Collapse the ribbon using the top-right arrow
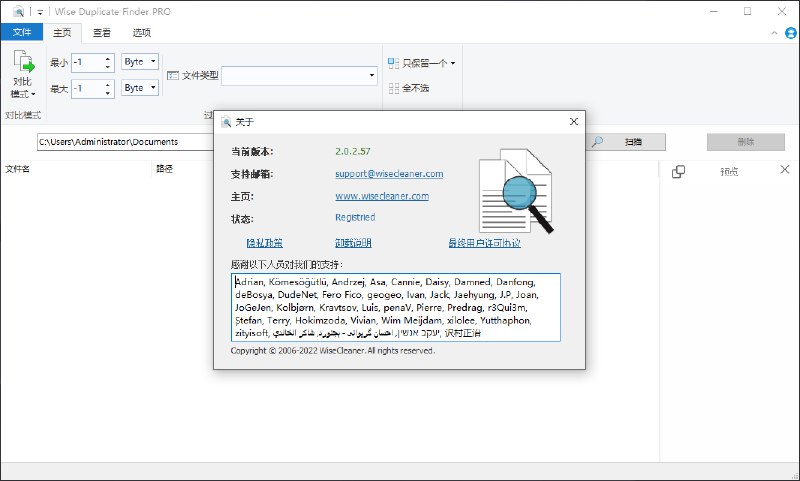Viewport: 800px width, 481px height. [x=773, y=33]
